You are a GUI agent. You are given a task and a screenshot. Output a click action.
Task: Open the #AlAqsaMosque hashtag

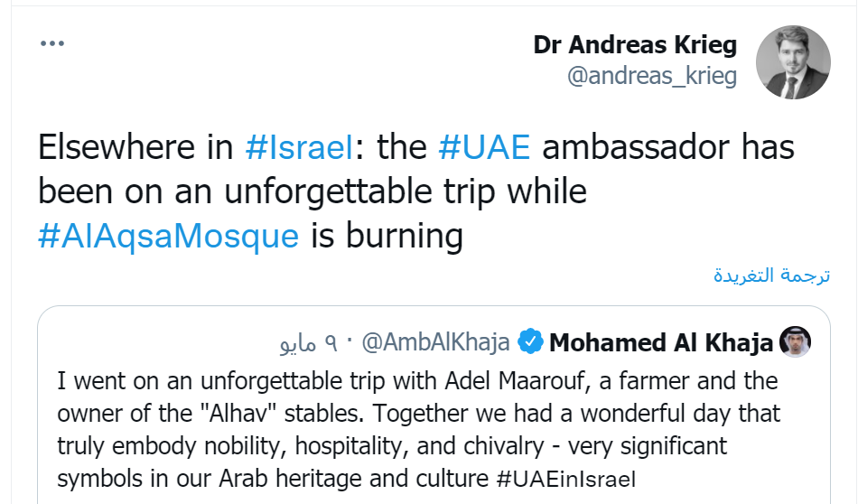169,235
